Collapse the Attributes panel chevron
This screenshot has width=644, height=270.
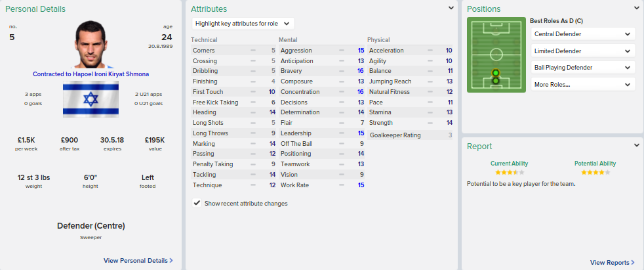tap(451, 9)
